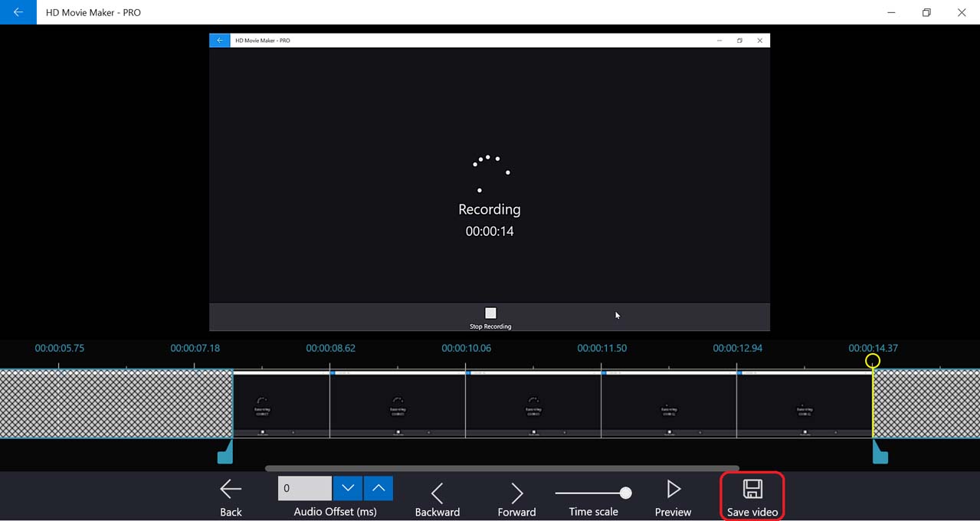Click the right trim end marker

point(880,454)
